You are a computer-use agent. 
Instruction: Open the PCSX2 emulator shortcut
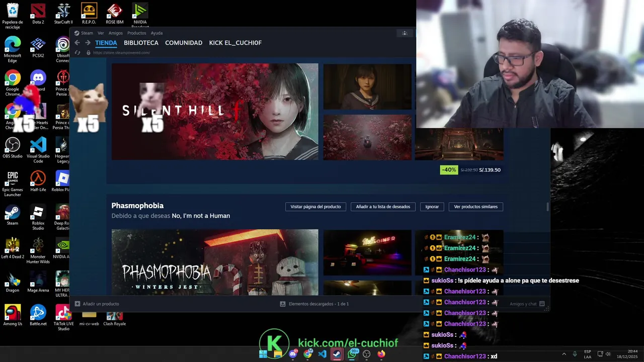pos(38,48)
